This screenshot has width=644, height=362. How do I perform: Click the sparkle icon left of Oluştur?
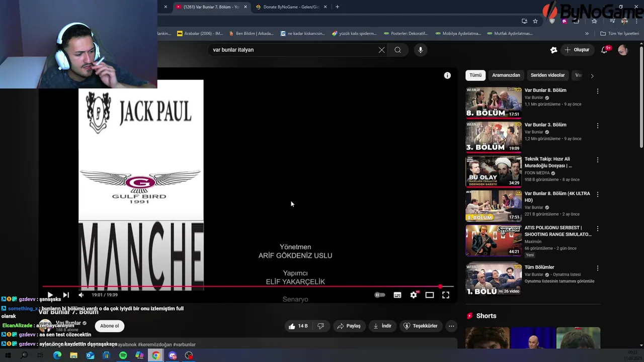click(554, 50)
